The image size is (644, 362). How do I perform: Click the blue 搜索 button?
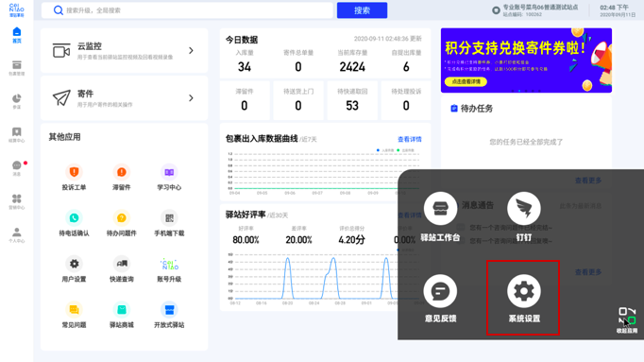coord(362,10)
